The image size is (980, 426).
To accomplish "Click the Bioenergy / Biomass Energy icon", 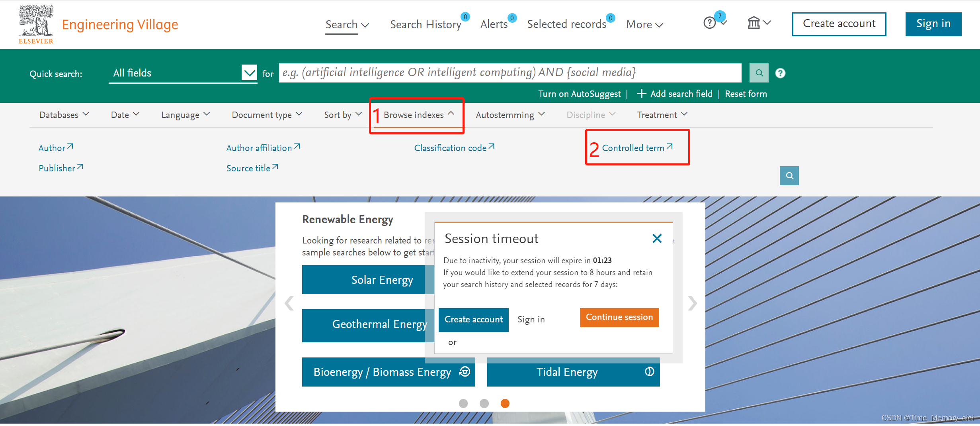I will tap(465, 371).
